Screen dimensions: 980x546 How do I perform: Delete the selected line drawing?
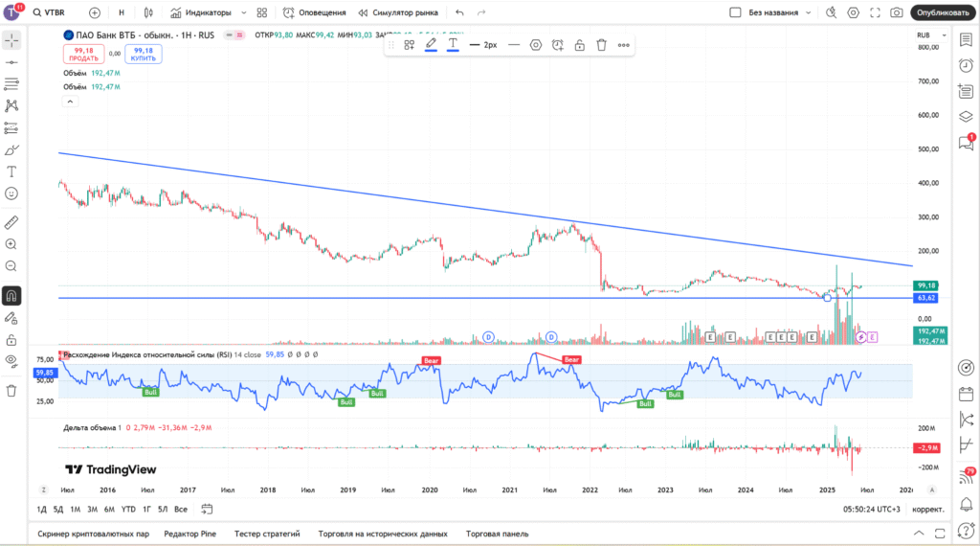[601, 45]
